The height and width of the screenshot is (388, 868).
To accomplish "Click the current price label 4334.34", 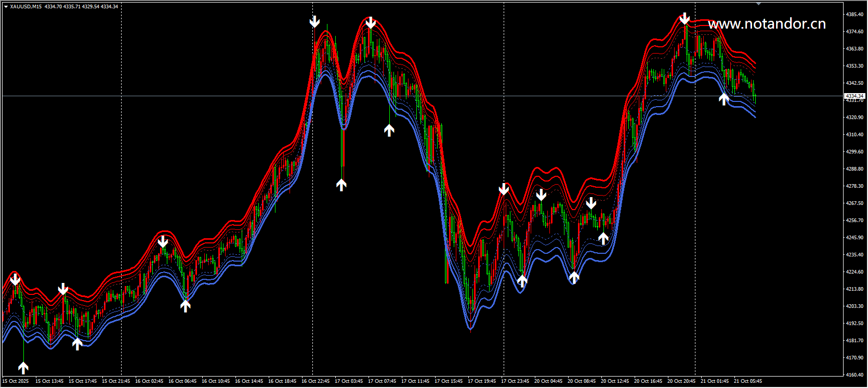I will point(854,96).
